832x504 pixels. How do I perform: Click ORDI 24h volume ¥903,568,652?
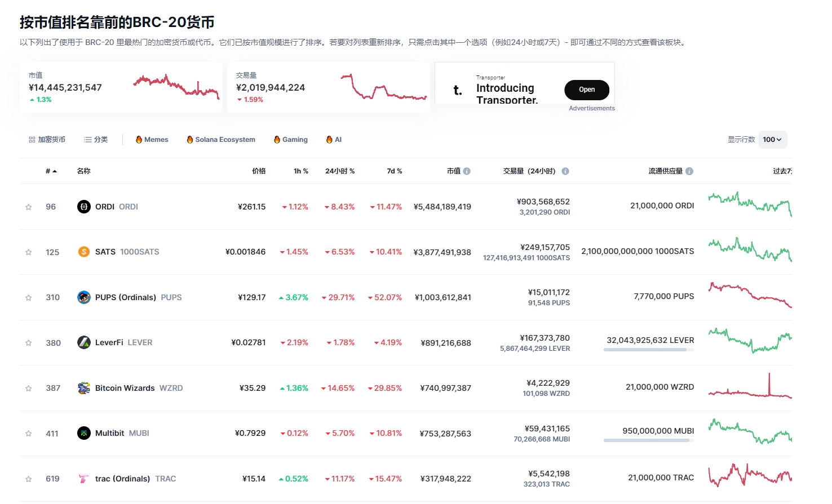543,202
